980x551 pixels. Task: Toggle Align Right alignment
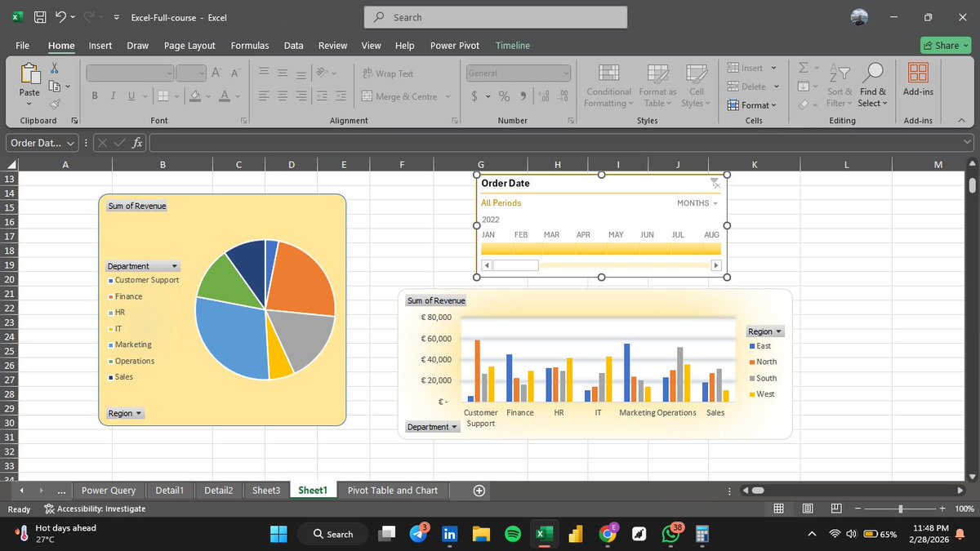[301, 96]
